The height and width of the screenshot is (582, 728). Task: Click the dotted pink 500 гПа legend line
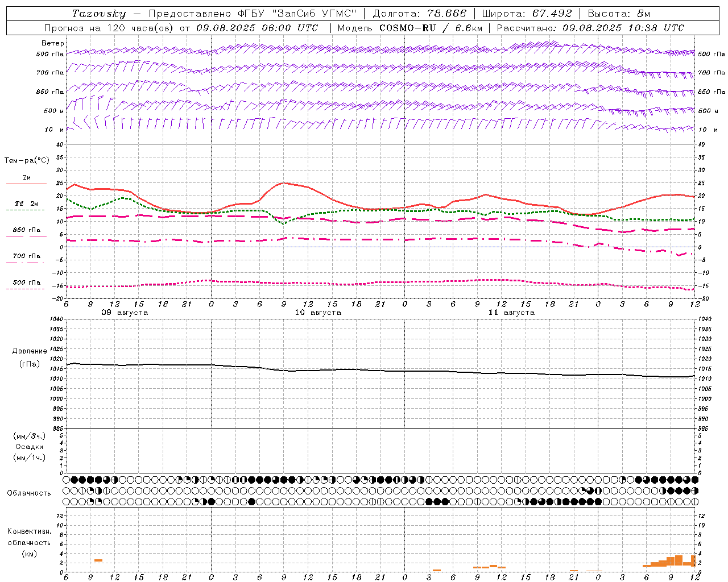[26, 289]
